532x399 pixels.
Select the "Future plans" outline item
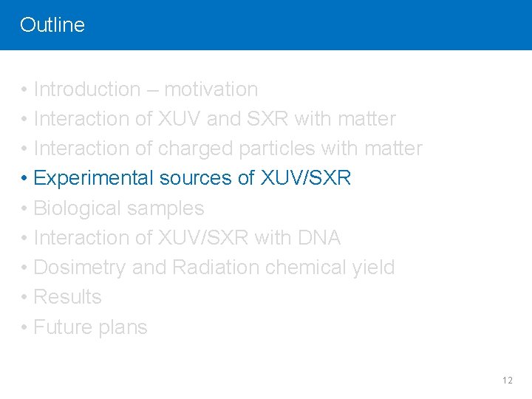[90, 327]
